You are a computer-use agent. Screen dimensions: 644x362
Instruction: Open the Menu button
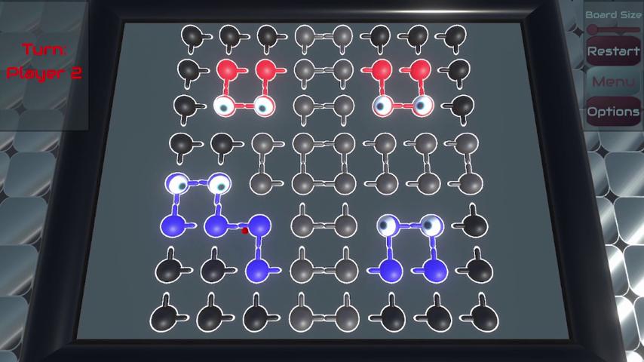point(614,81)
